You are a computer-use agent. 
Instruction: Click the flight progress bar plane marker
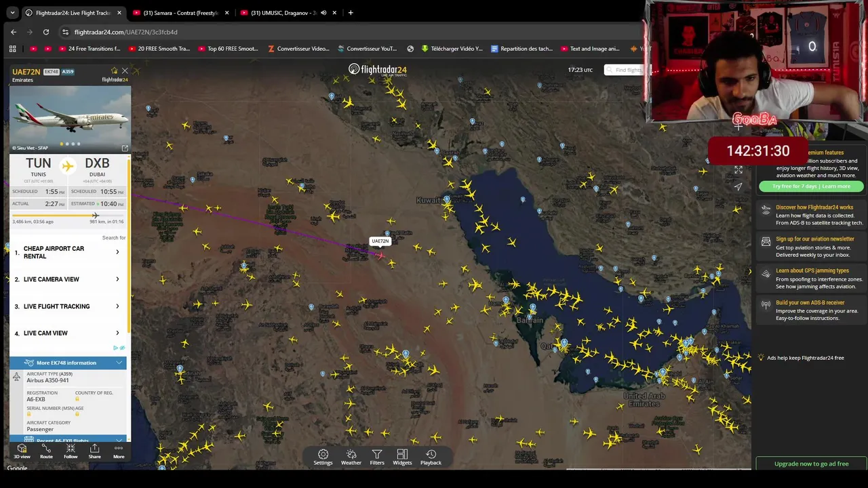tap(96, 216)
